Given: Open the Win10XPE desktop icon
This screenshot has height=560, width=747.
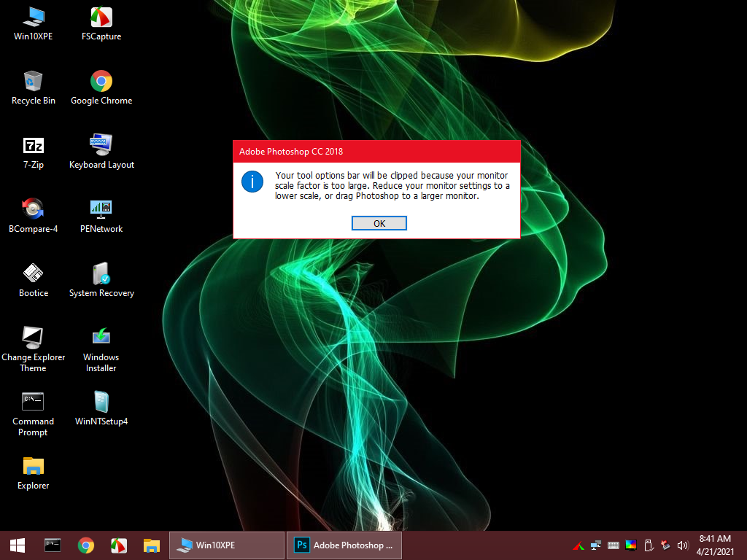Looking at the screenshot, I should [x=34, y=24].
